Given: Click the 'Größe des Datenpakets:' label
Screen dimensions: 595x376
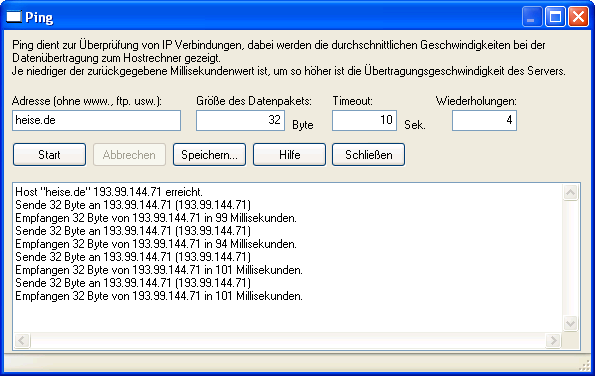Looking at the screenshot, I should point(254,101).
